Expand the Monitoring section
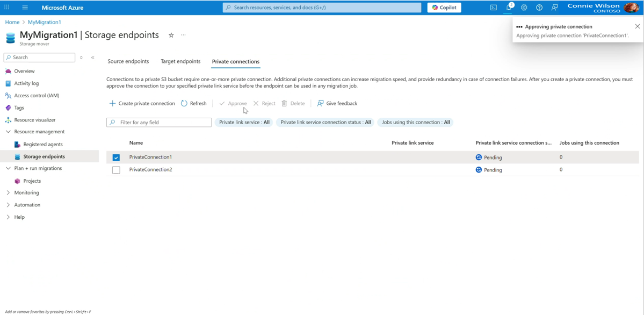 [x=8, y=192]
